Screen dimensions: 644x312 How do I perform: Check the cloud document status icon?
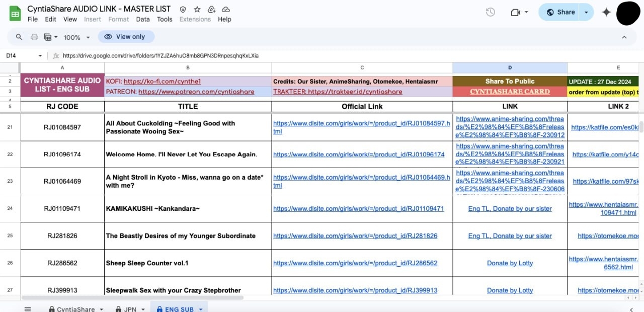pyautogui.click(x=226, y=10)
